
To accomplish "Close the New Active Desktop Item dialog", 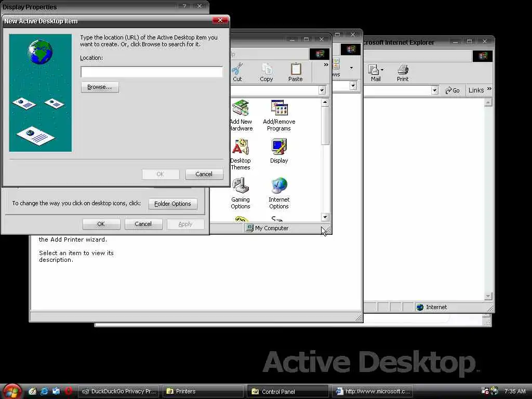I will 220,20.
